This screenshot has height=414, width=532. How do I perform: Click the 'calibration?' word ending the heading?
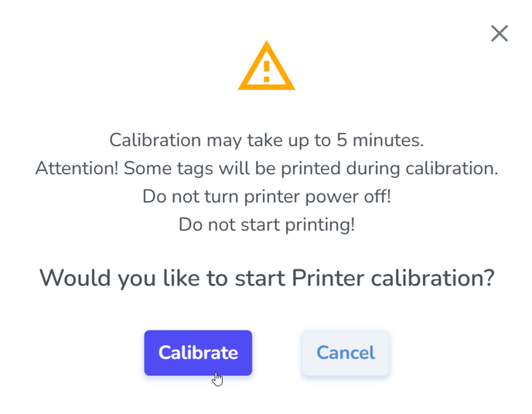(x=432, y=278)
